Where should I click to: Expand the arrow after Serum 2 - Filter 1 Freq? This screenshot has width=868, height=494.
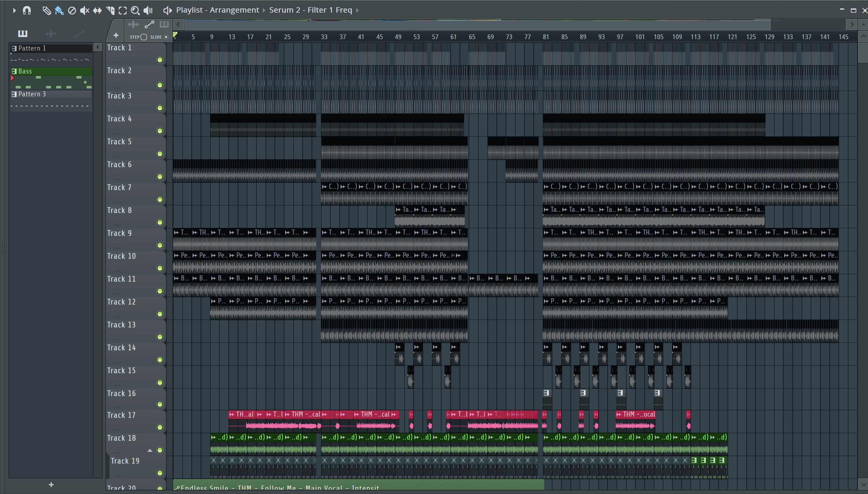(357, 11)
